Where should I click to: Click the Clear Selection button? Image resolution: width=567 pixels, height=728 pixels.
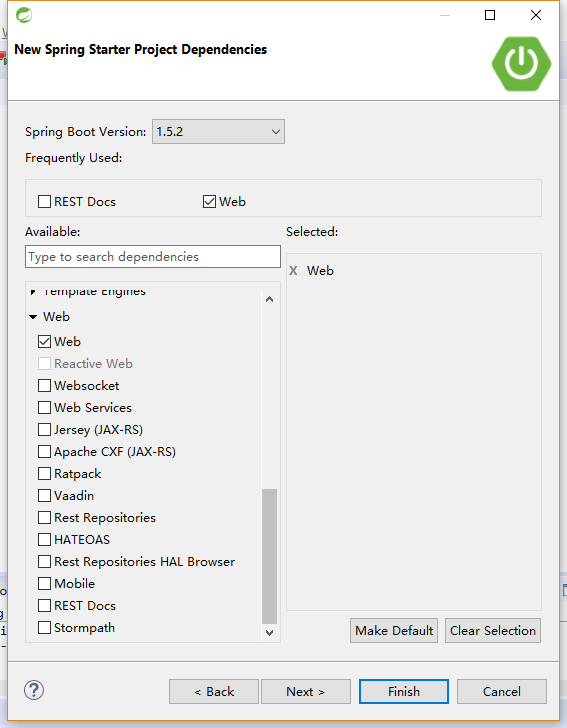click(x=493, y=630)
